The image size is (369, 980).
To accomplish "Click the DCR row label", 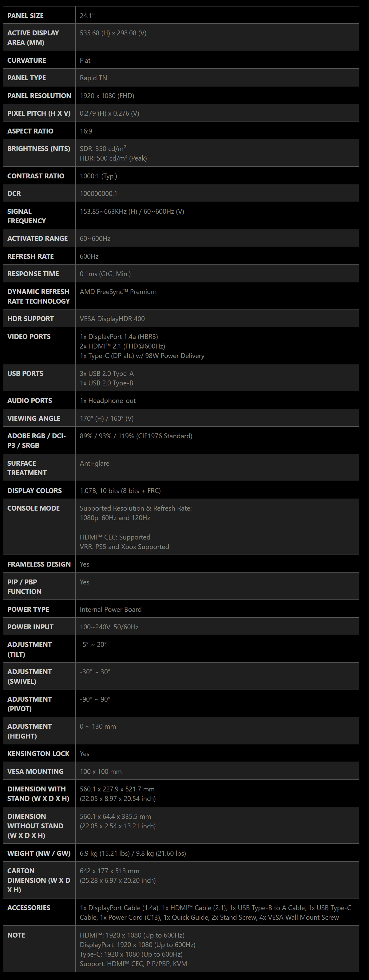I will 14,194.
